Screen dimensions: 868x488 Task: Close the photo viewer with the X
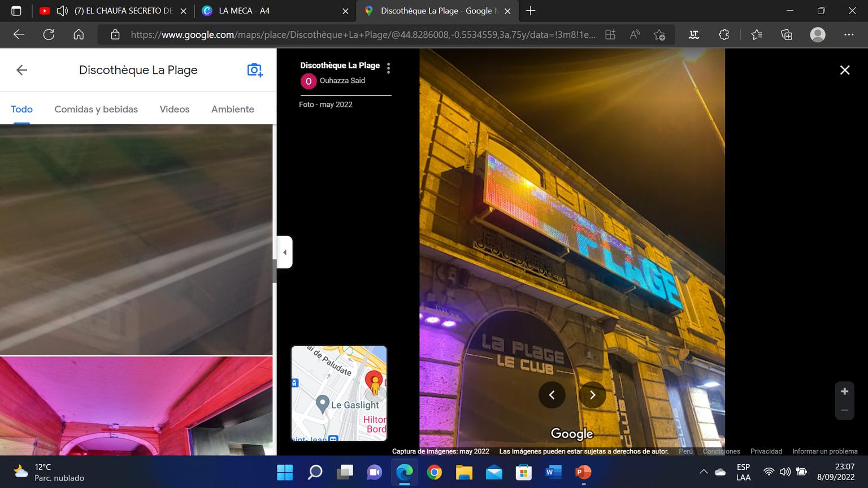pyautogui.click(x=845, y=70)
